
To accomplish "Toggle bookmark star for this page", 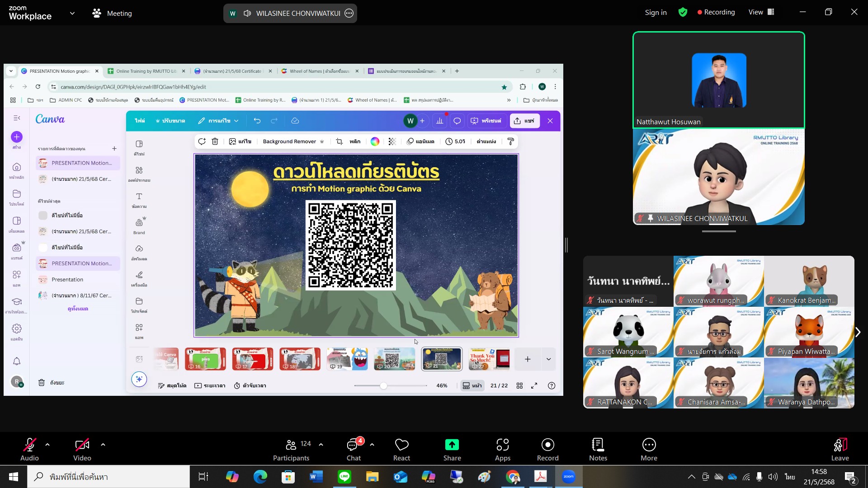I will [x=504, y=87].
